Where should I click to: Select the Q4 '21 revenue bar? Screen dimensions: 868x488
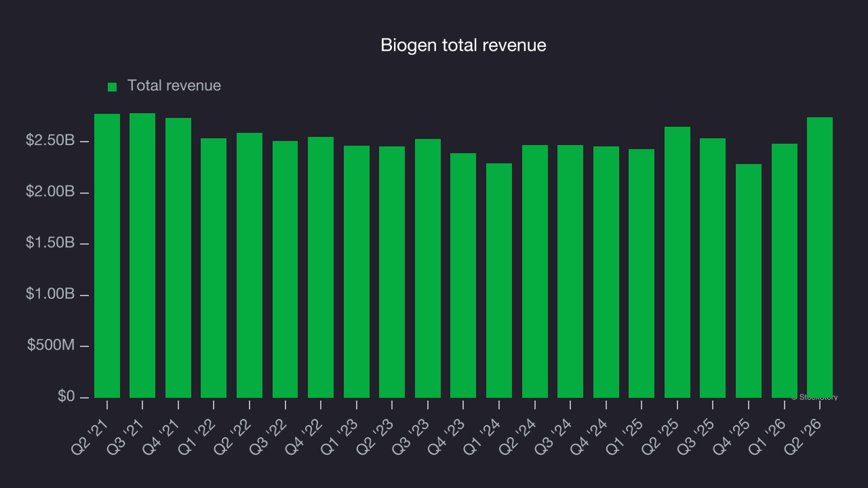pyautogui.click(x=178, y=258)
